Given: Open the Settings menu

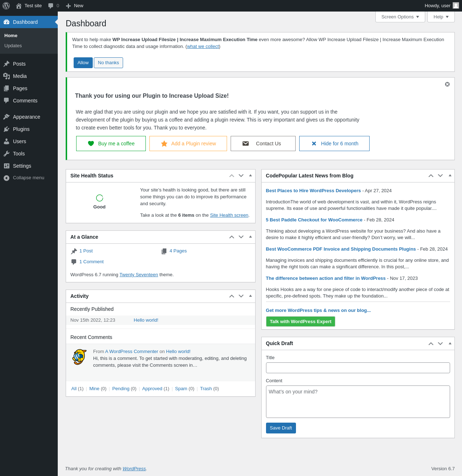Looking at the screenshot, I should (x=29, y=166).
